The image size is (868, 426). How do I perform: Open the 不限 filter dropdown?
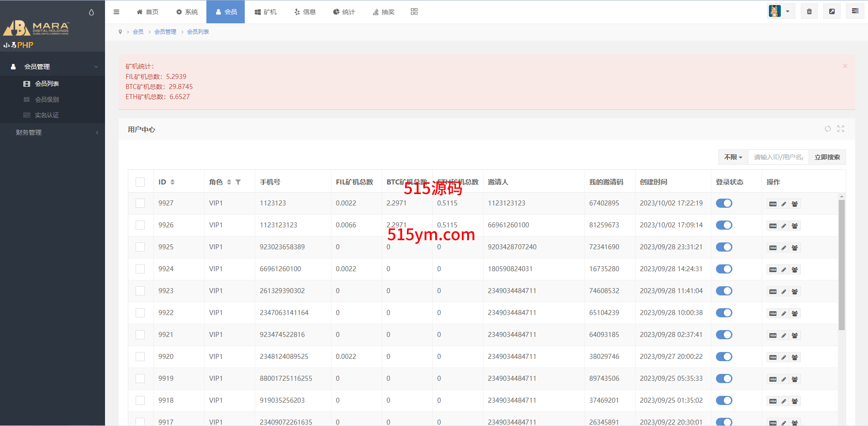coord(733,157)
